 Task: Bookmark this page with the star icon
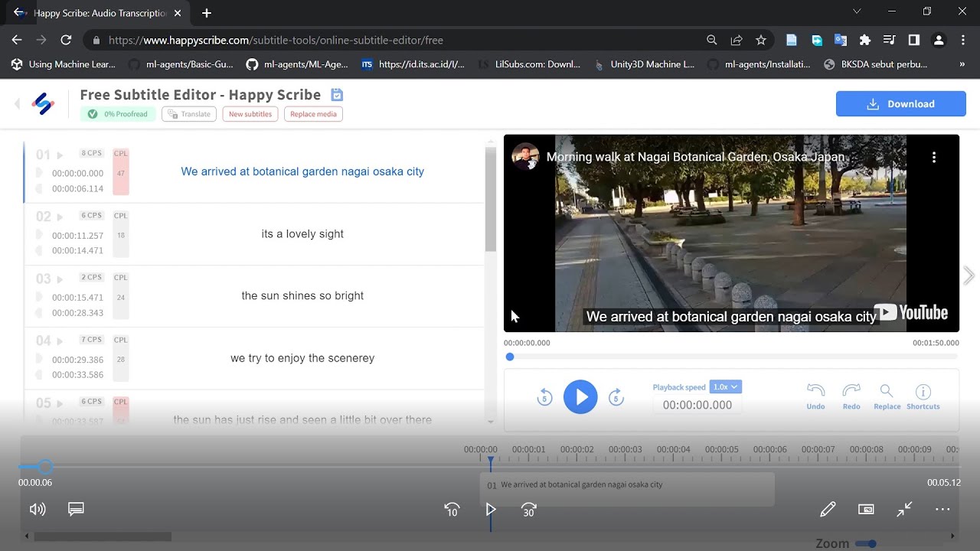pyautogui.click(x=761, y=40)
